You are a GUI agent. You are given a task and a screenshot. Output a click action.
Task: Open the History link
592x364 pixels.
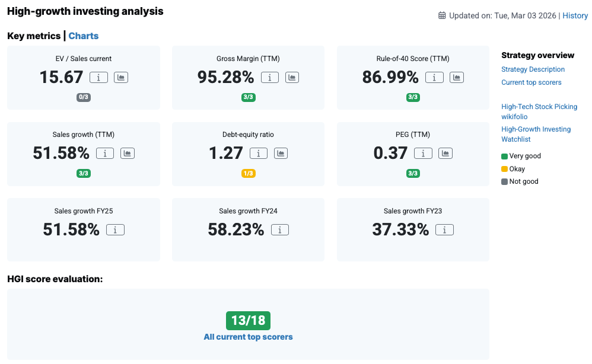[575, 16]
